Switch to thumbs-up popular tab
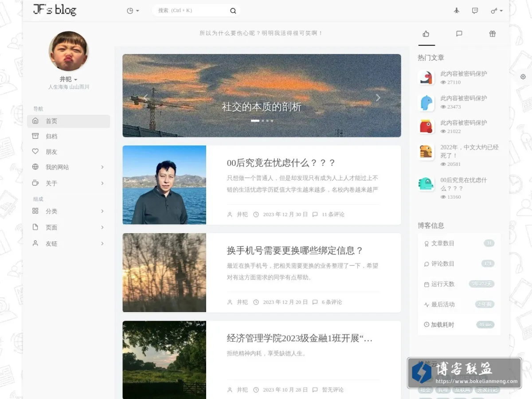The height and width of the screenshot is (399, 532). (x=426, y=34)
